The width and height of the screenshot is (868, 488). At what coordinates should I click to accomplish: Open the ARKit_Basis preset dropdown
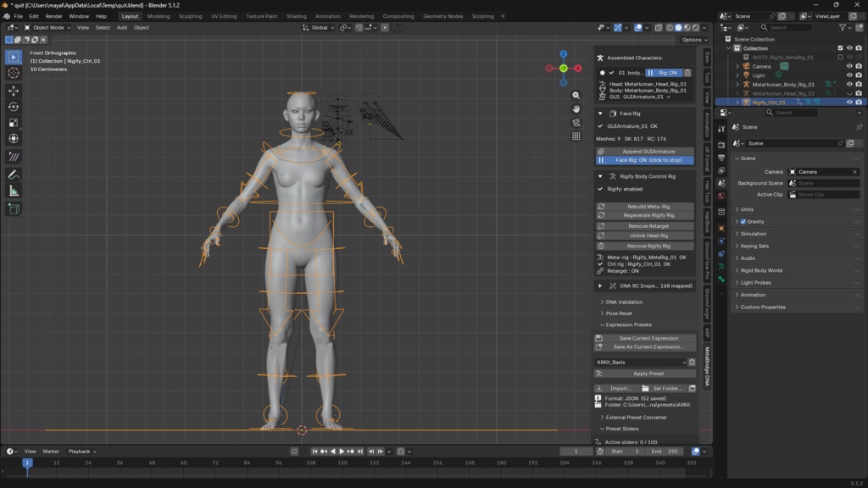point(641,363)
